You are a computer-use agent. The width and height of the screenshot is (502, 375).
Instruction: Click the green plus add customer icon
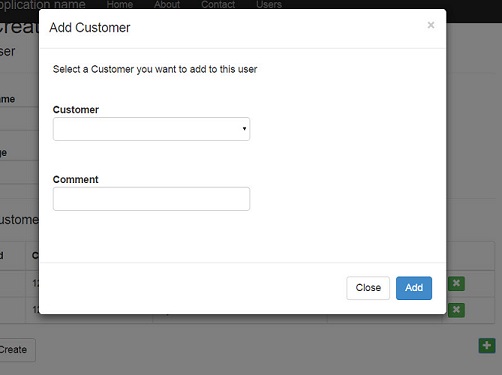[487, 346]
